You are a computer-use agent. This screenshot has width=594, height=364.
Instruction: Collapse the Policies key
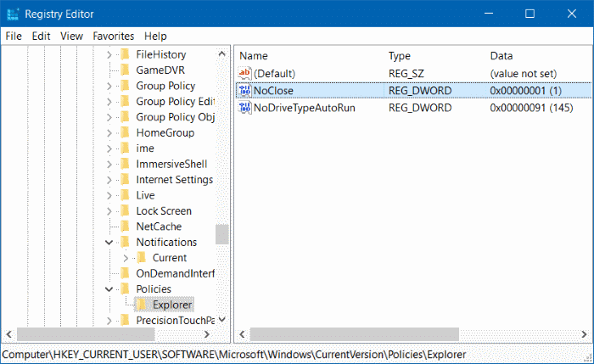click(x=109, y=289)
